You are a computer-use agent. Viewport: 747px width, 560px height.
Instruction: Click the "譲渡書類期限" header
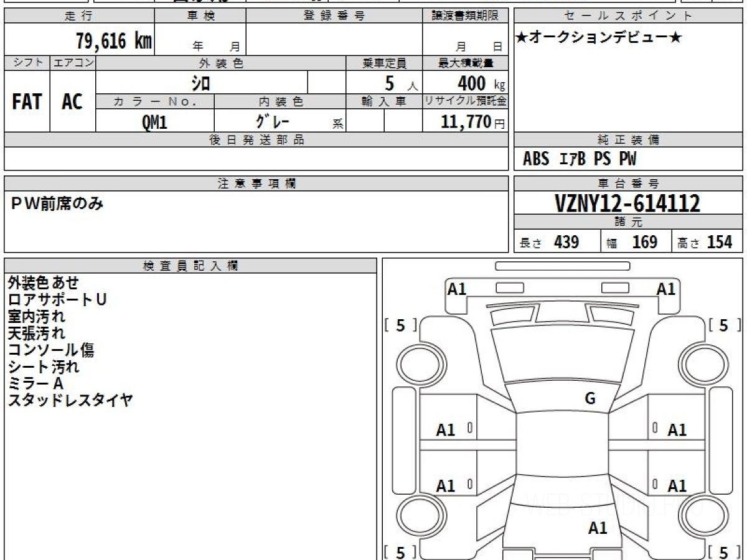pos(466,16)
